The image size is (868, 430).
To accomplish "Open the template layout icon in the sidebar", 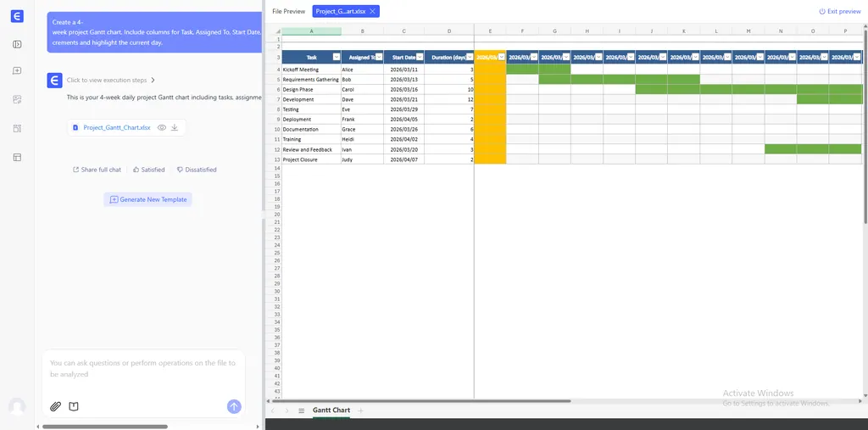I will (17, 157).
